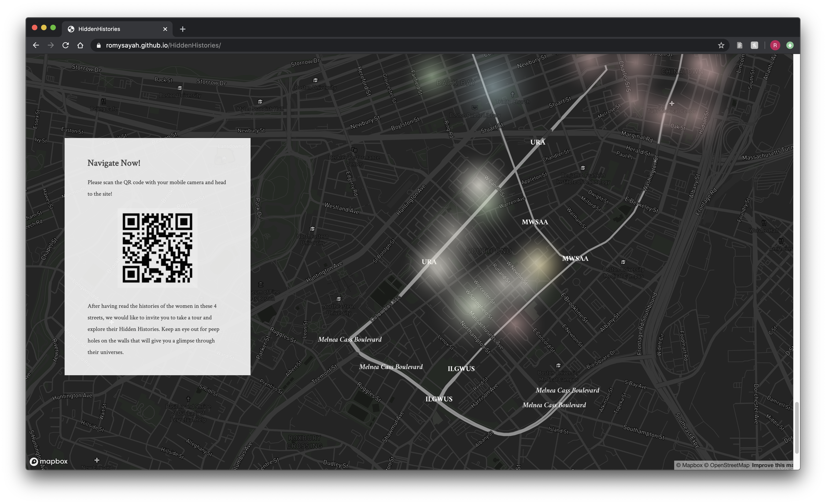Click the CHINATOWN neighborhood label
The image size is (826, 504).
coord(682,72)
